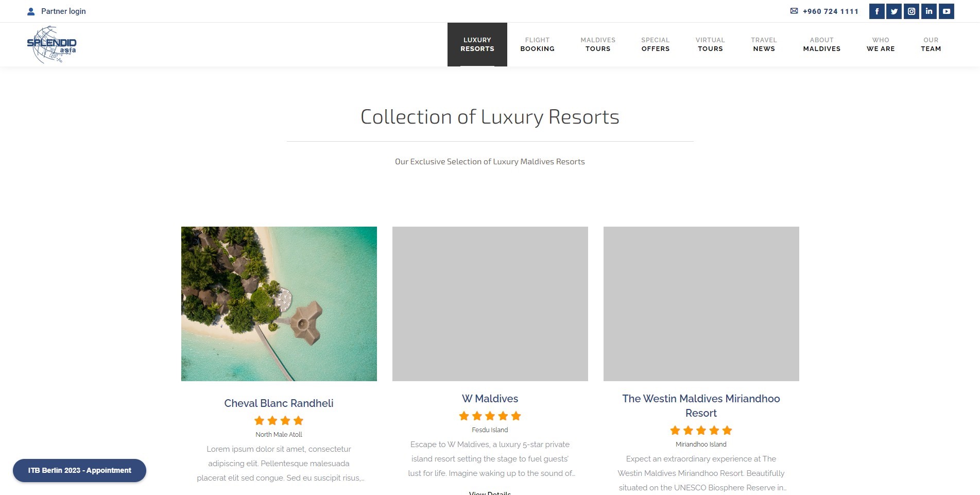This screenshot has width=980, height=495.
Task: Click ITB Berlin 2023 Appointment button
Action: point(79,470)
